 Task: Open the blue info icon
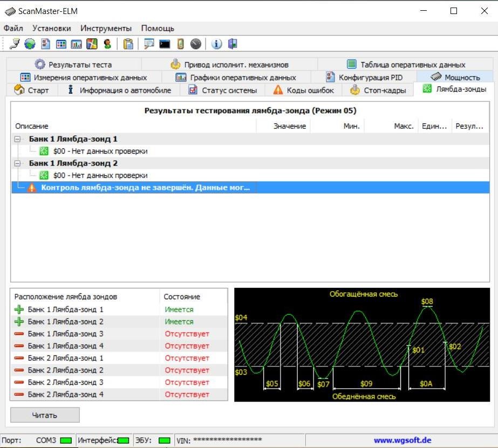point(216,44)
